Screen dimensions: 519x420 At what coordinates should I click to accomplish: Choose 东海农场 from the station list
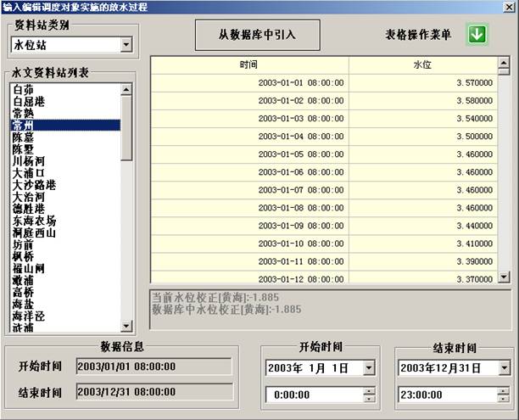34,221
